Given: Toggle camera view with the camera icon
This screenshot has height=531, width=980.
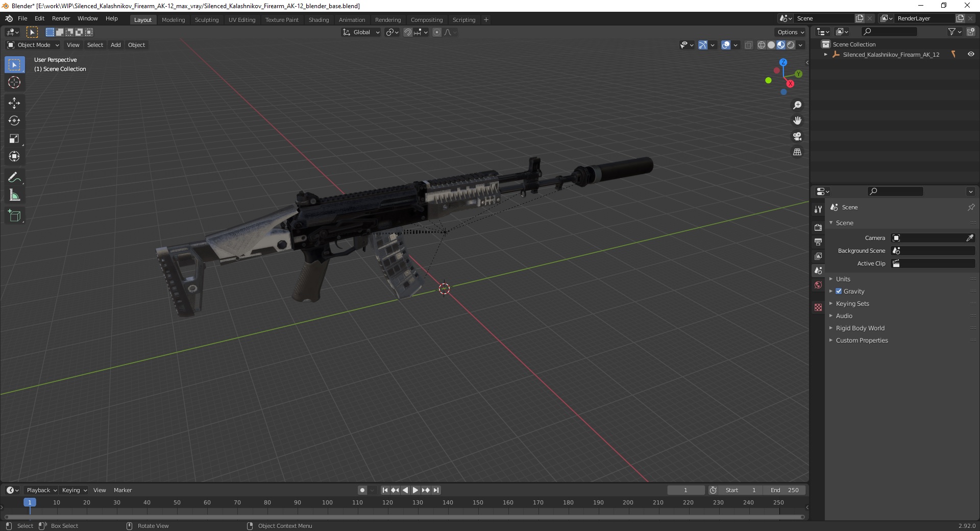Looking at the screenshot, I should (797, 136).
